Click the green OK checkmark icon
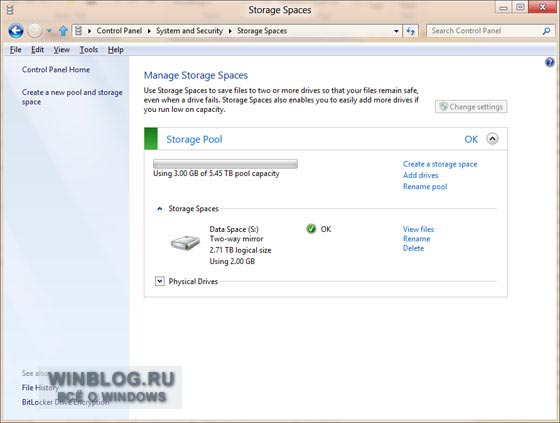 point(311,229)
